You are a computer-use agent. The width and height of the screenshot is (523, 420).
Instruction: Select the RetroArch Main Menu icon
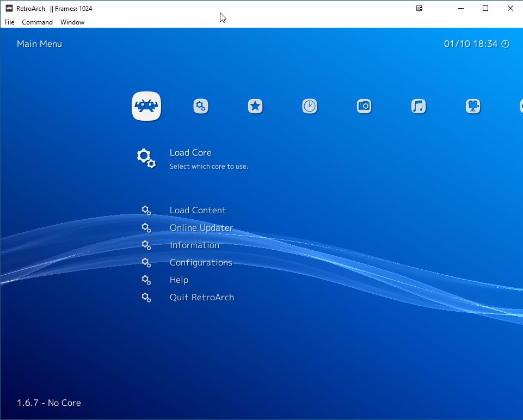[x=146, y=106]
